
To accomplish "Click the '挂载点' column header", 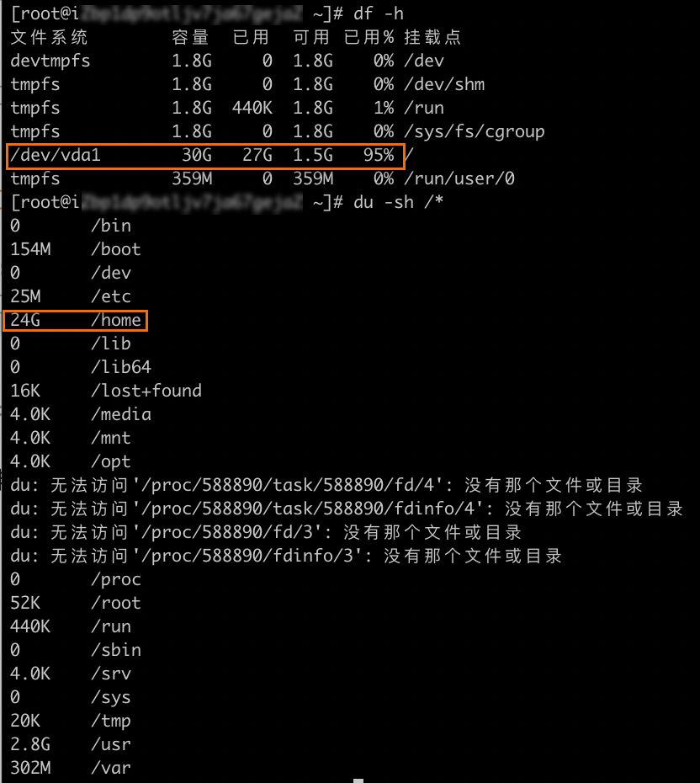I will [x=432, y=37].
